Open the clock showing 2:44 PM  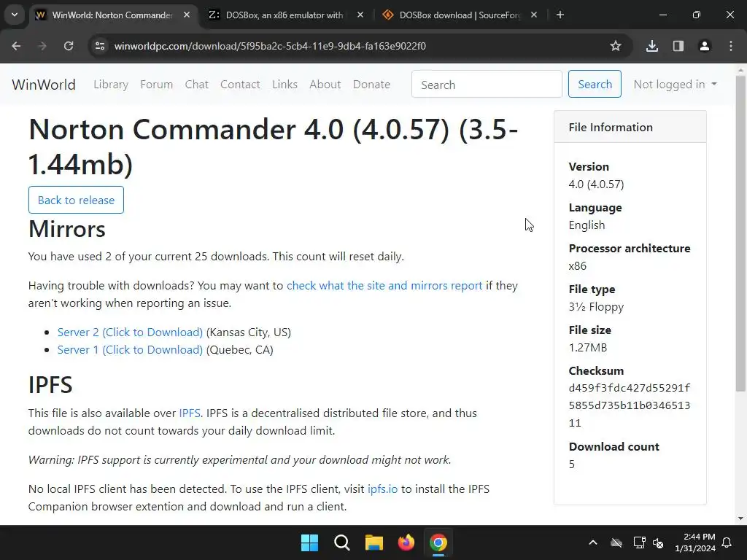pos(695,542)
